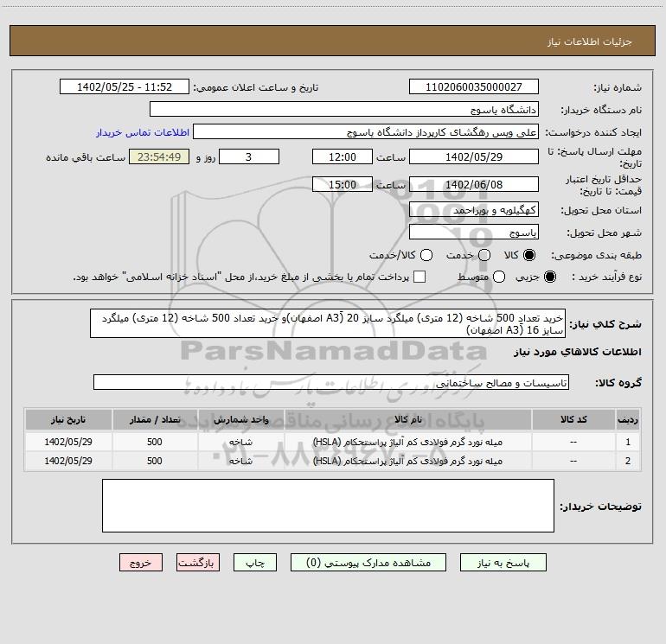666x644 pixels.
Task: Click the price validity date 1402/06/08 field
Action: (x=474, y=184)
